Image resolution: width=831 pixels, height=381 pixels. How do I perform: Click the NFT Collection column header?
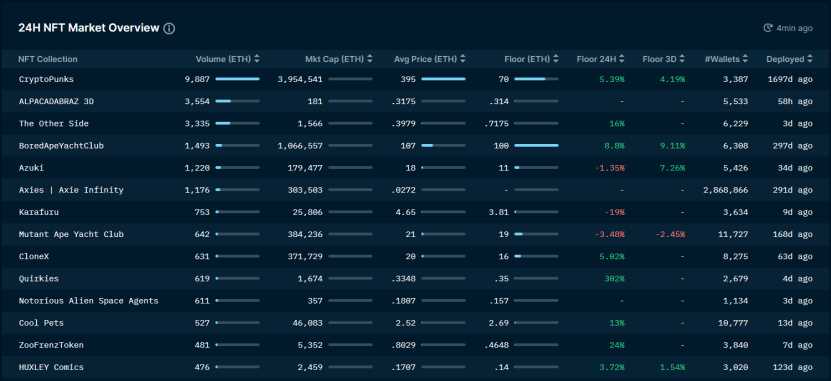pos(48,59)
